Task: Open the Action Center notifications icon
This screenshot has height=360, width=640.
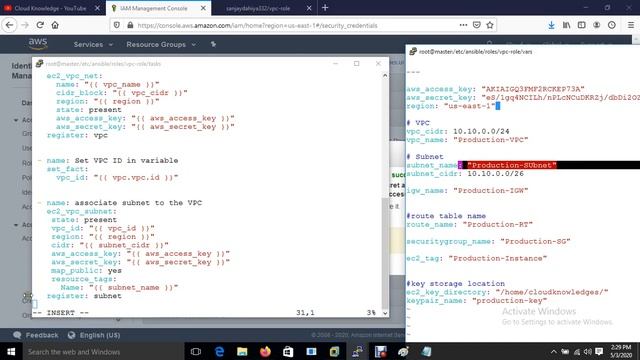Action: tap(599, 351)
